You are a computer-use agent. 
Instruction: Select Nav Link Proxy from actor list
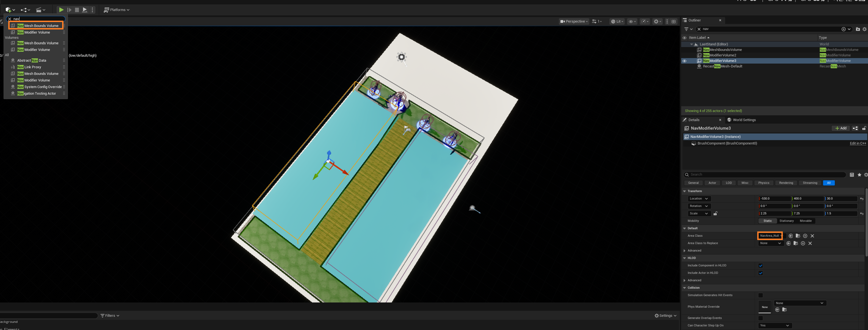pos(29,67)
